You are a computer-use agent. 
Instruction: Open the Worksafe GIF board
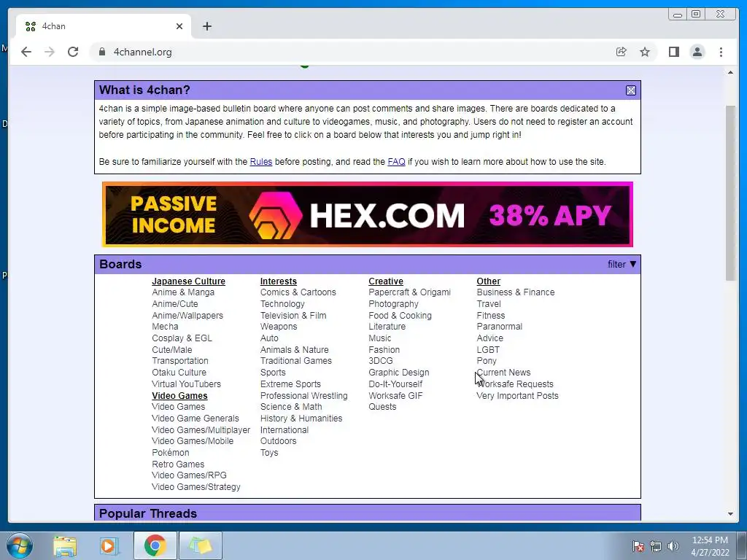(395, 396)
